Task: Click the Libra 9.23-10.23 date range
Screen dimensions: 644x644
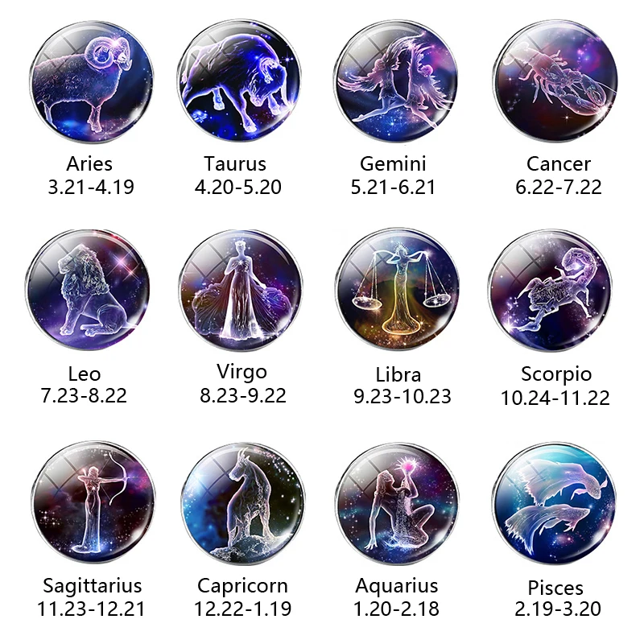Action: (402, 396)
